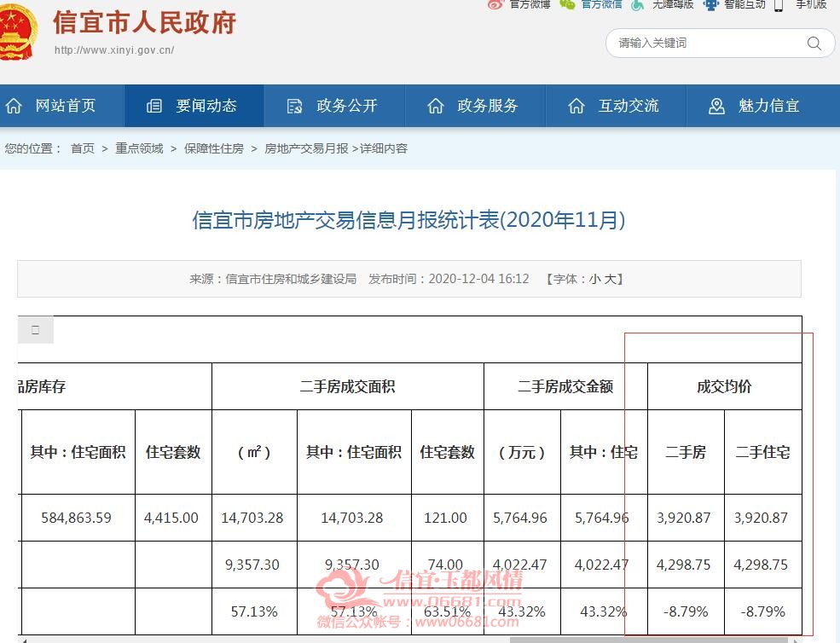Click the 成交均价 column header

(x=724, y=386)
